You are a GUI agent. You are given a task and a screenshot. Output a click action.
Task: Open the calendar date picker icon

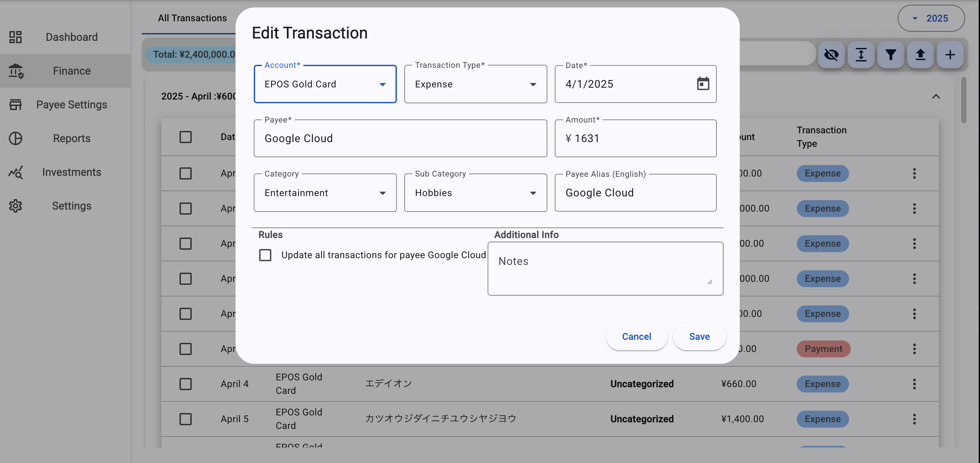point(703,84)
